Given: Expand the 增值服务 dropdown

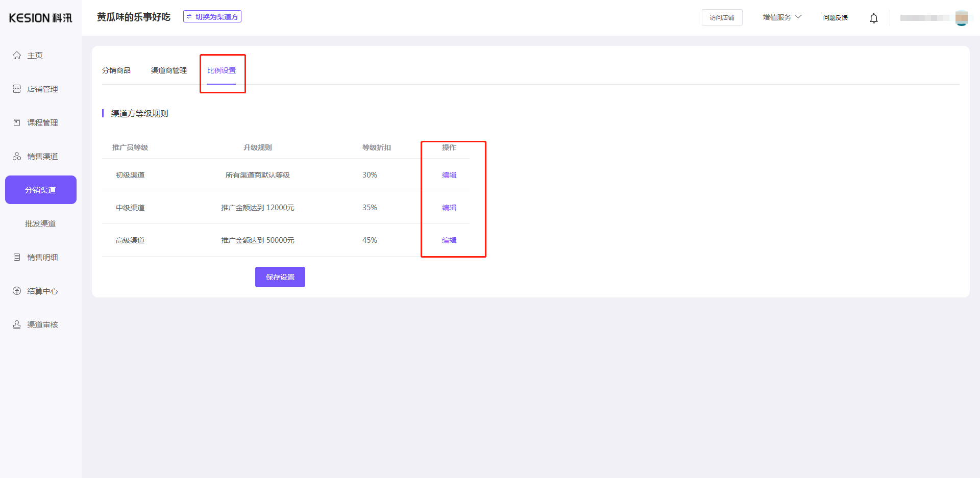Looking at the screenshot, I should (x=781, y=17).
